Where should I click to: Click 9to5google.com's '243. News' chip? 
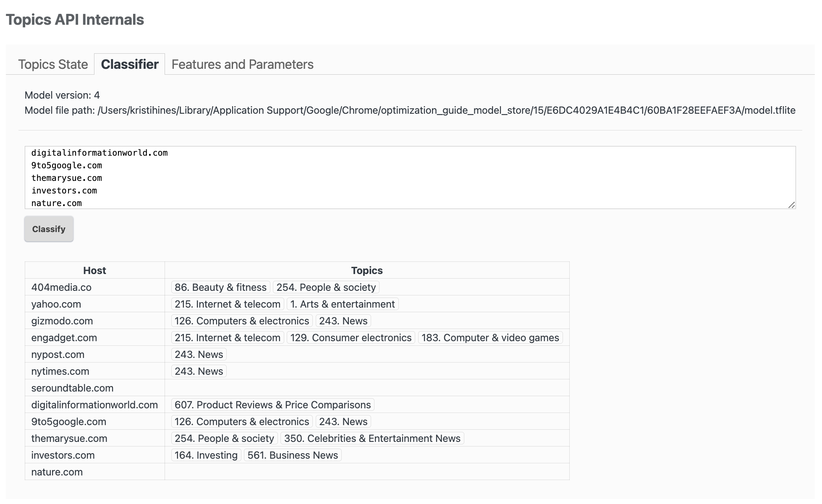(x=343, y=421)
